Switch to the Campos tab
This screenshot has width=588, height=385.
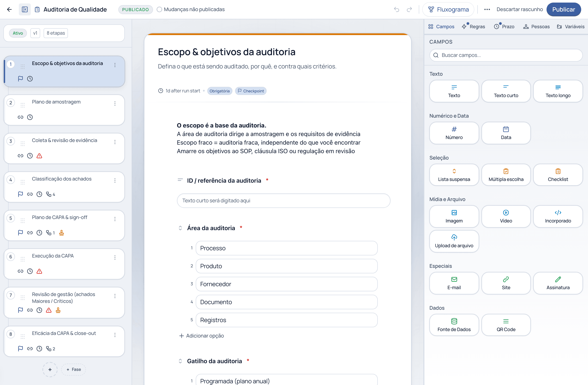(441, 27)
